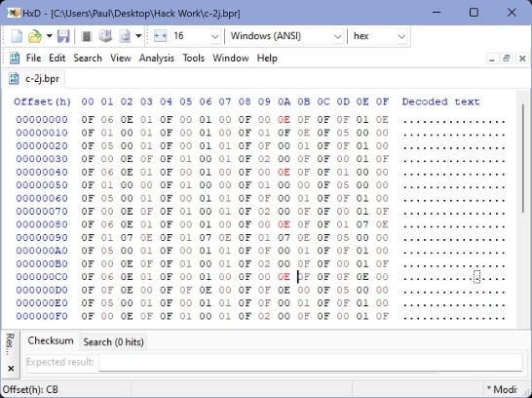Open the main memory (RAM) icon
532x398 pixels.
point(87,36)
